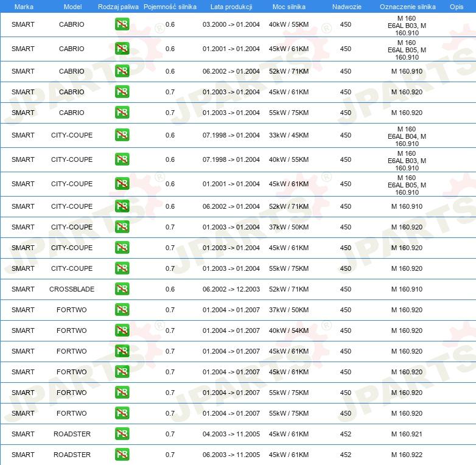Click the fuel icon for CITY-COUPE 40kW / 55KM
This screenshot has height=465, width=476.
[122, 159]
